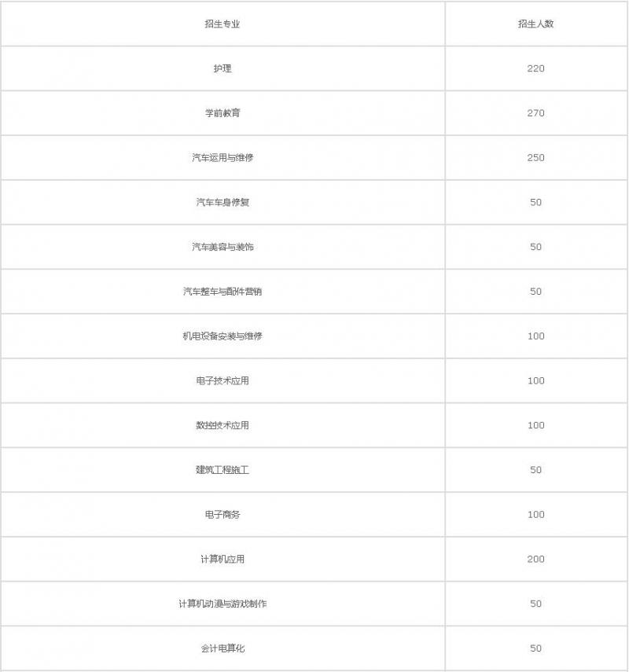Screen dimensions: 629x672
Task: Select the 机电设备安装与维修 cell
Action: [x=223, y=336]
